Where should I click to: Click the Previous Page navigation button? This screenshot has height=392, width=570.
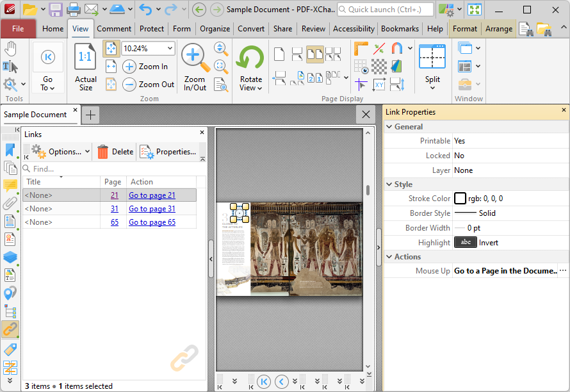click(x=282, y=382)
